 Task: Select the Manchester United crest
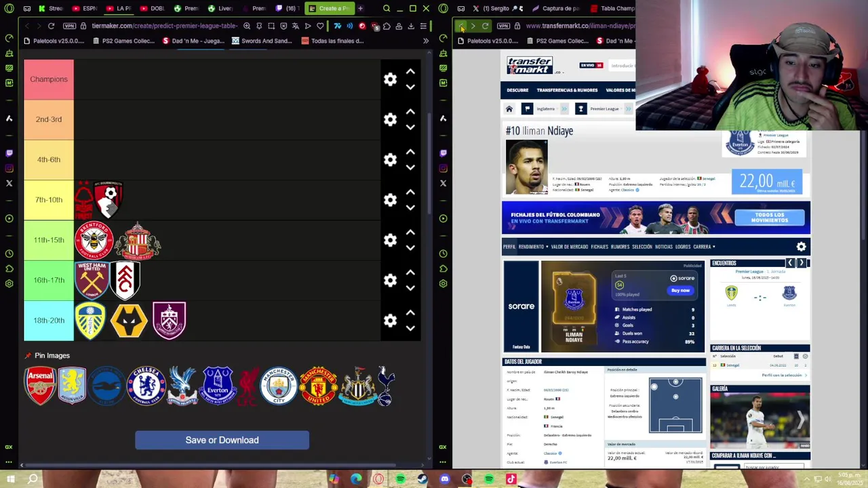coord(318,386)
